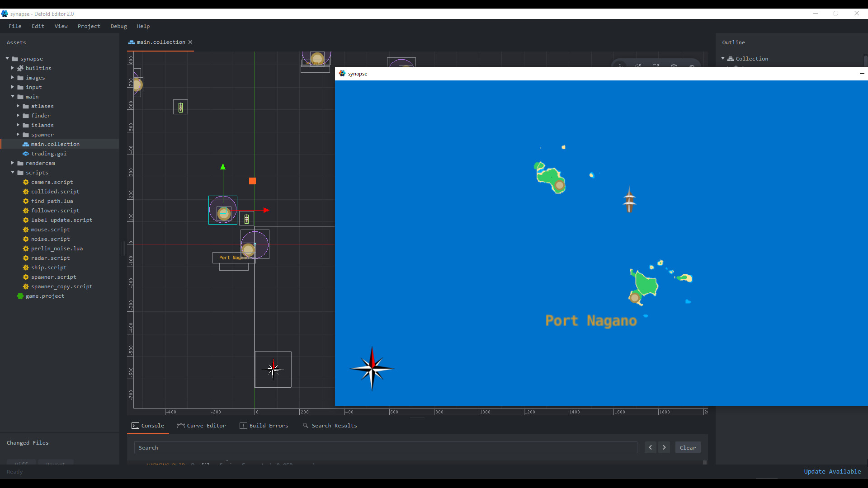This screenshot has height=488, width=868.
Task: Expand the islands folder in Assets
Action: 18,125
